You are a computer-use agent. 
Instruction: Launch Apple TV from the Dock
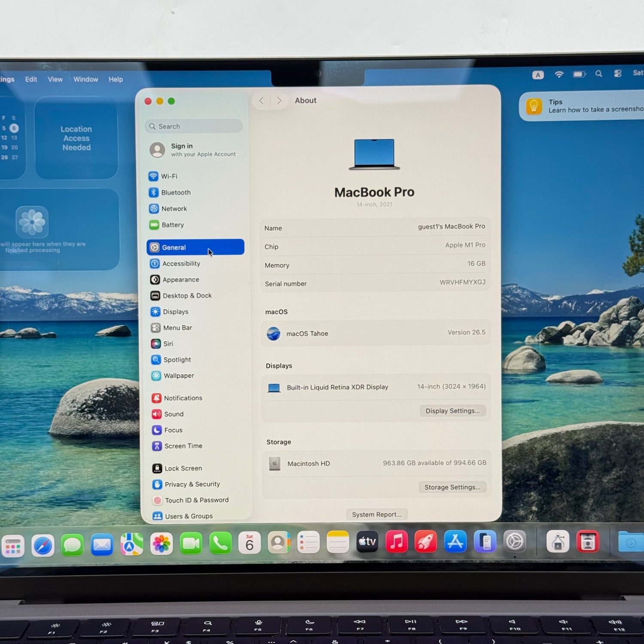[x=368, y=542]
